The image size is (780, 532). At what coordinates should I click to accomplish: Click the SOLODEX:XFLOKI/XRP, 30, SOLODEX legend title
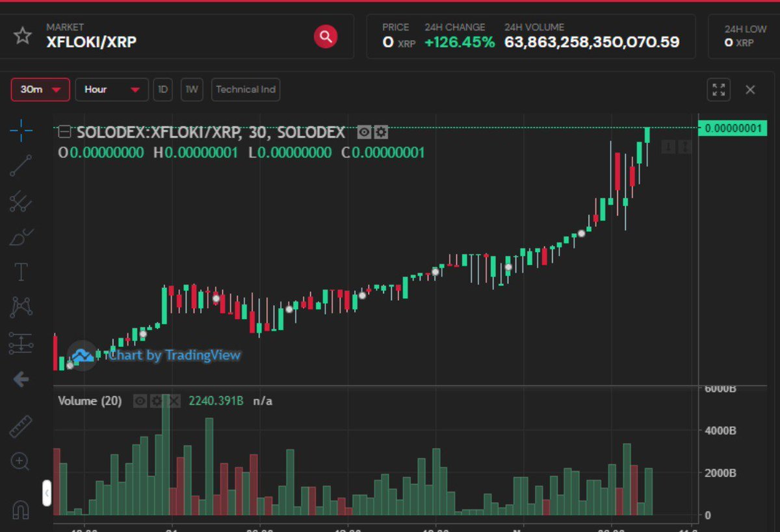[211, 133]
